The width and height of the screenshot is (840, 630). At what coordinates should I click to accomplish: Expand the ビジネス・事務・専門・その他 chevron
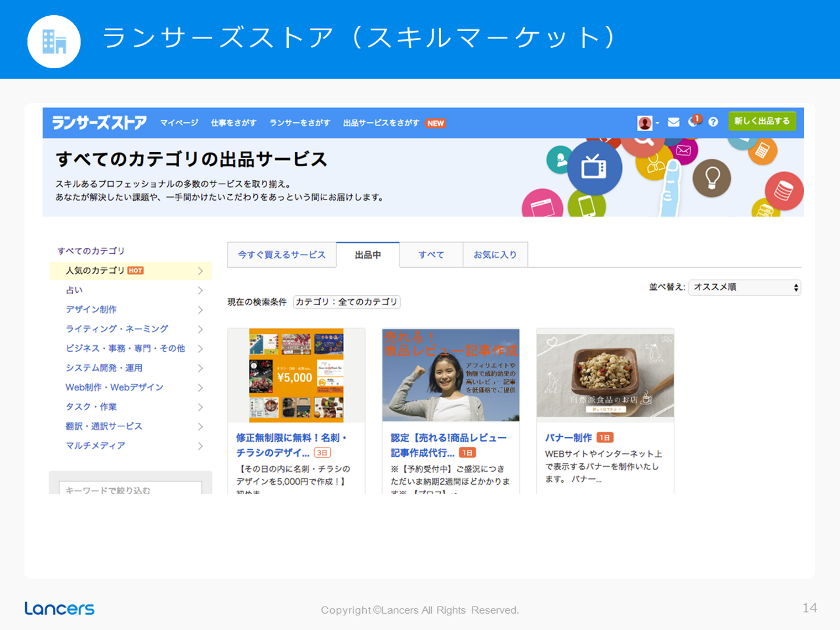click(x=200, y=349)
